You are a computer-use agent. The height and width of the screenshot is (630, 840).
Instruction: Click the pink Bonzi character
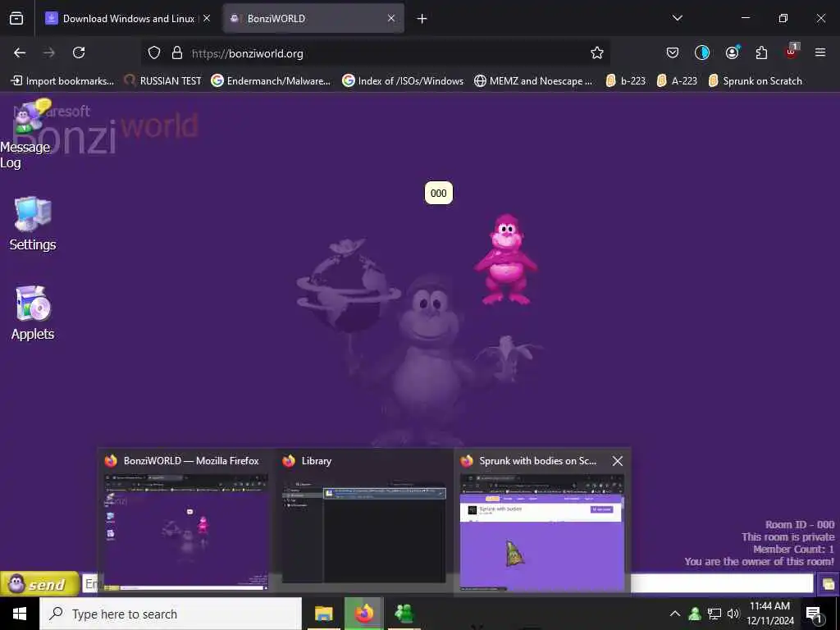click(x=505, y=260)
